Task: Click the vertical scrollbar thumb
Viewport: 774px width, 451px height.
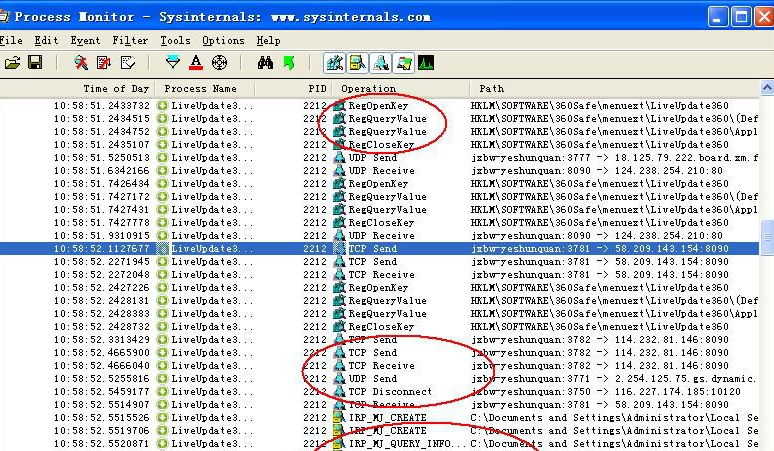Action: click(x=767, y=237)
